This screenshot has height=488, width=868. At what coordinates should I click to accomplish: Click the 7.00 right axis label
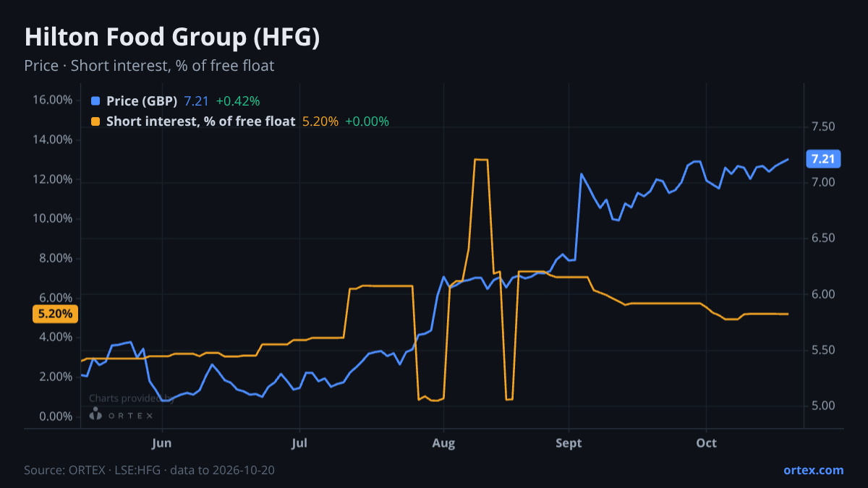click(824, 183)
